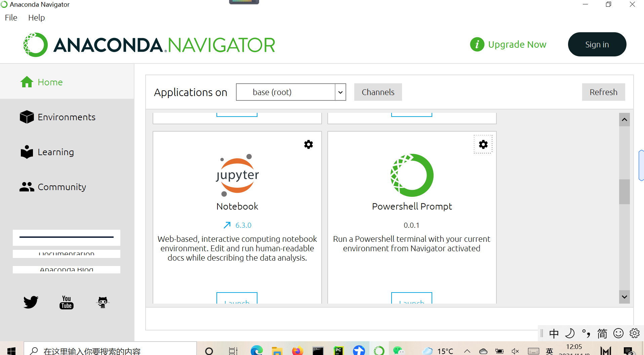Open the Learning tab
The height and width of the screenshot is (355, 644).
click(67, 152)
